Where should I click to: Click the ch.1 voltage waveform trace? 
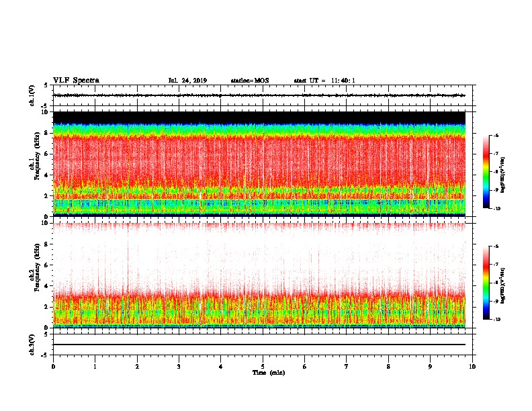click(x=259, y=95)
